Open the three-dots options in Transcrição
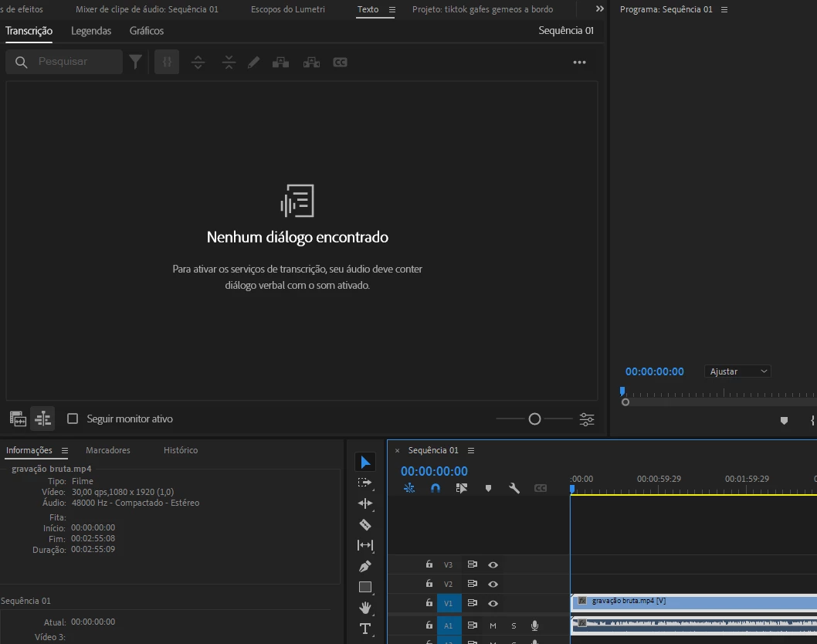 pos(579,63)
